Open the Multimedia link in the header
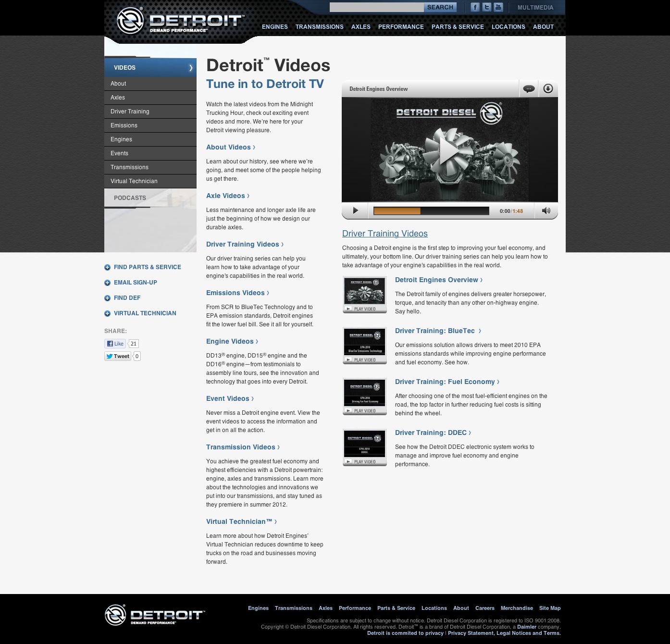Image resolution: width=670 pixels, height=644 pixels. 535,8
